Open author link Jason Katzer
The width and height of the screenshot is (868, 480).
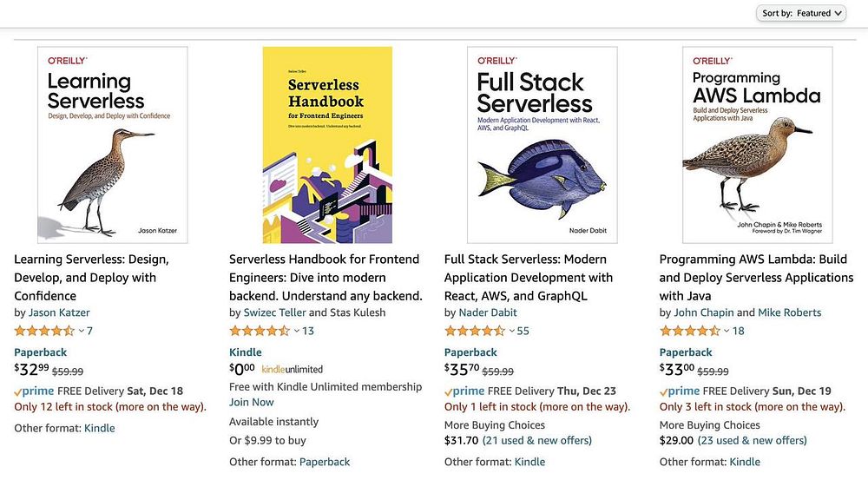tap(59, 312)
